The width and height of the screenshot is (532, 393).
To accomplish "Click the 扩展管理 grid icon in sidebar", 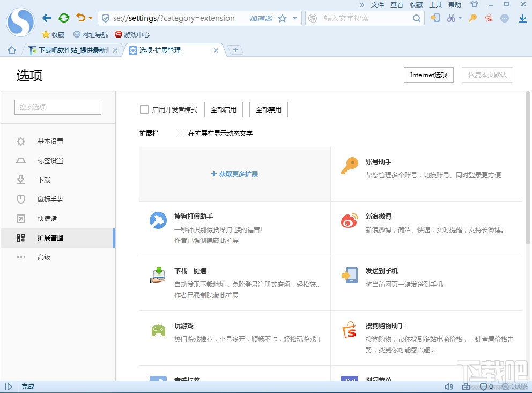I will click(x=20, y=238).
